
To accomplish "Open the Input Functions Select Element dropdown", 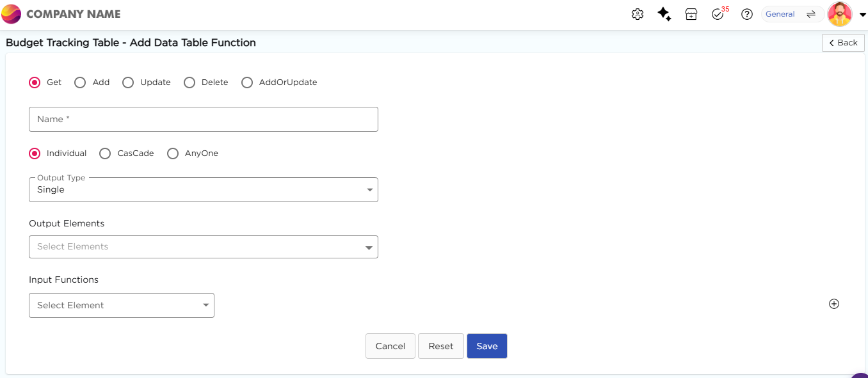I will tap(122, 306).
